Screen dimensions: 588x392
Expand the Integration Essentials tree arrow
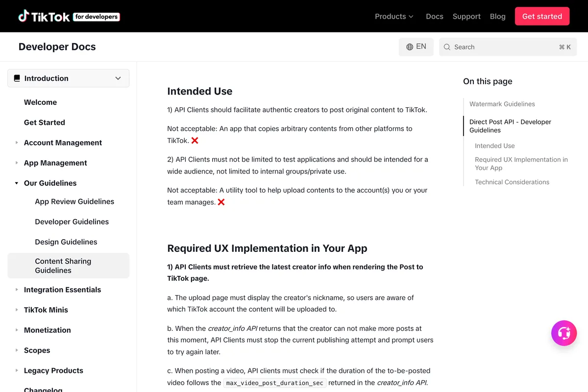(x=17, y=290)
